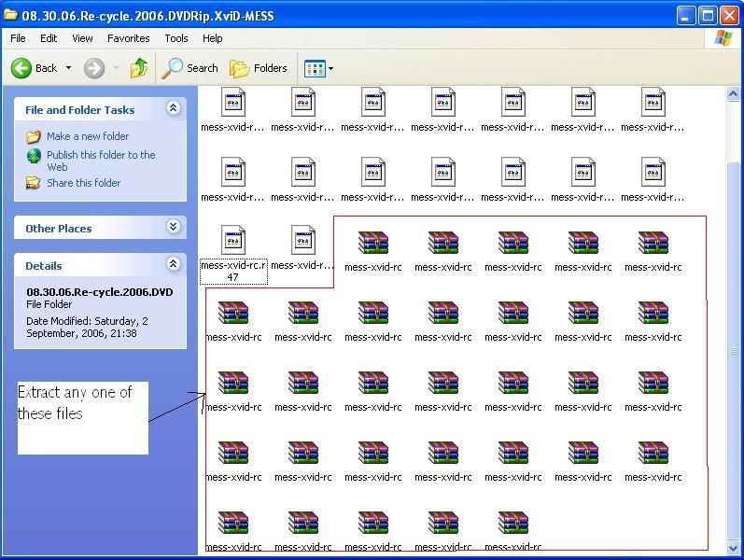Open the Edit menu
Viewport: 744px width, 560px height.
[x=49, y=38]
